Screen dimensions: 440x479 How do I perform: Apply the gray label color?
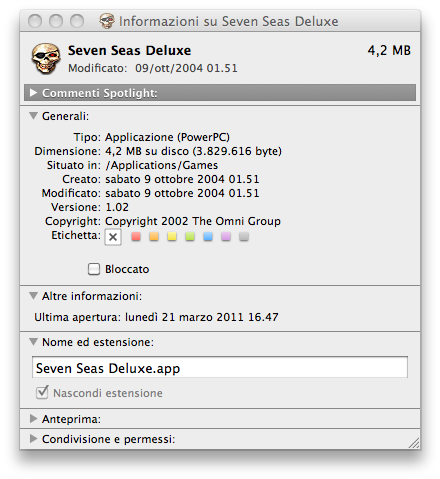pyautogui.click(x=244, y=236)
